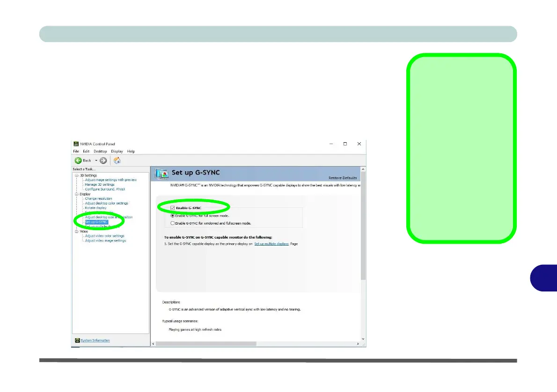
Task: Collapse the 3D Settings tree node
Action: (77, 175)
